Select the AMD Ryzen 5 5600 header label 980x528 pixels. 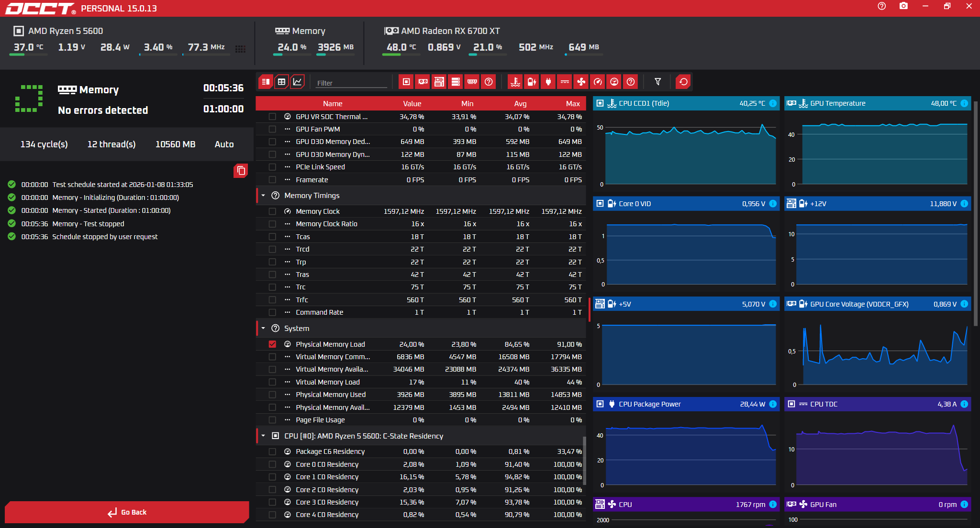point(66,31)
